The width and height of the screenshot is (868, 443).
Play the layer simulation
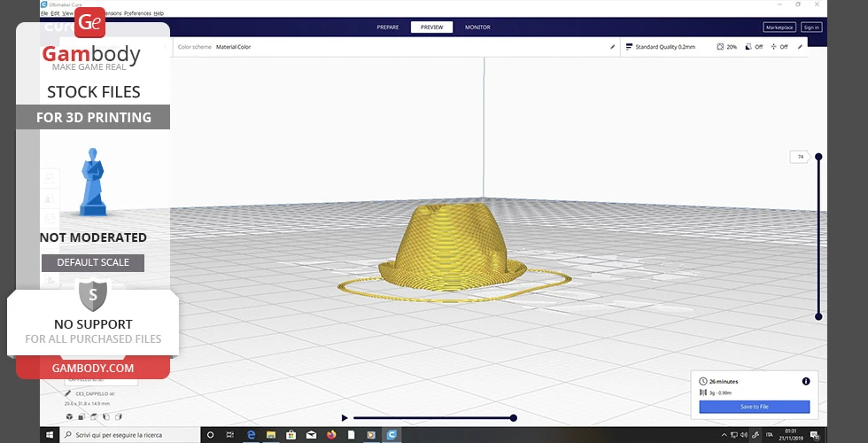[345, 418]
